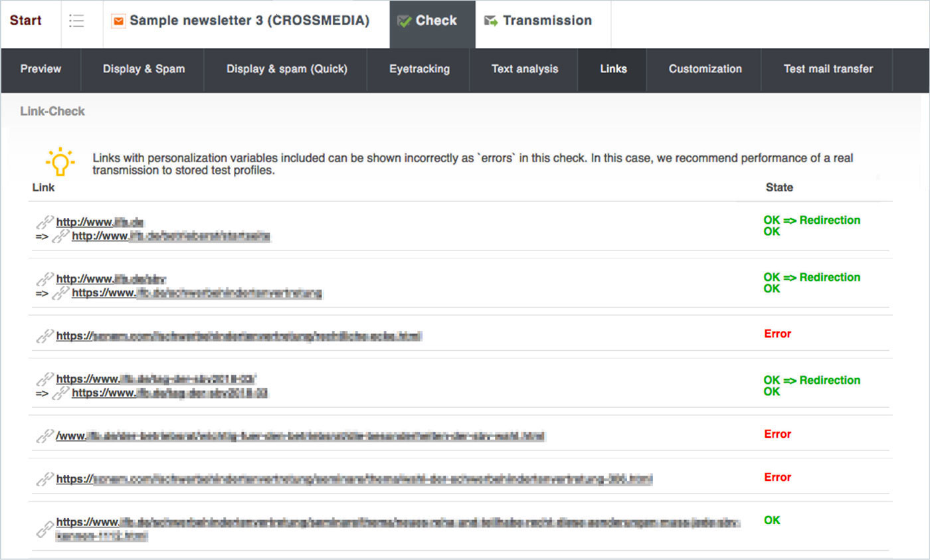The image size is (930, 560).
Task: Switch to the Transmission tab
Action: (x=547, y=21)
